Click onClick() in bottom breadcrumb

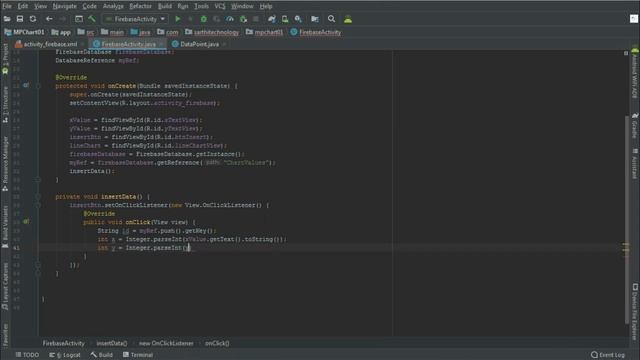[217, 343]
